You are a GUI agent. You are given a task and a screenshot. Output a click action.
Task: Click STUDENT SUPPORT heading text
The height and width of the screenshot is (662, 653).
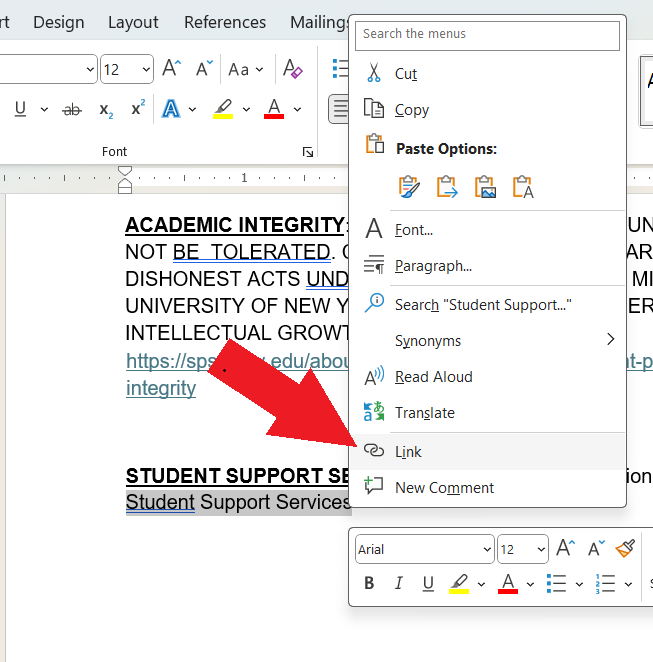point(237,476)
